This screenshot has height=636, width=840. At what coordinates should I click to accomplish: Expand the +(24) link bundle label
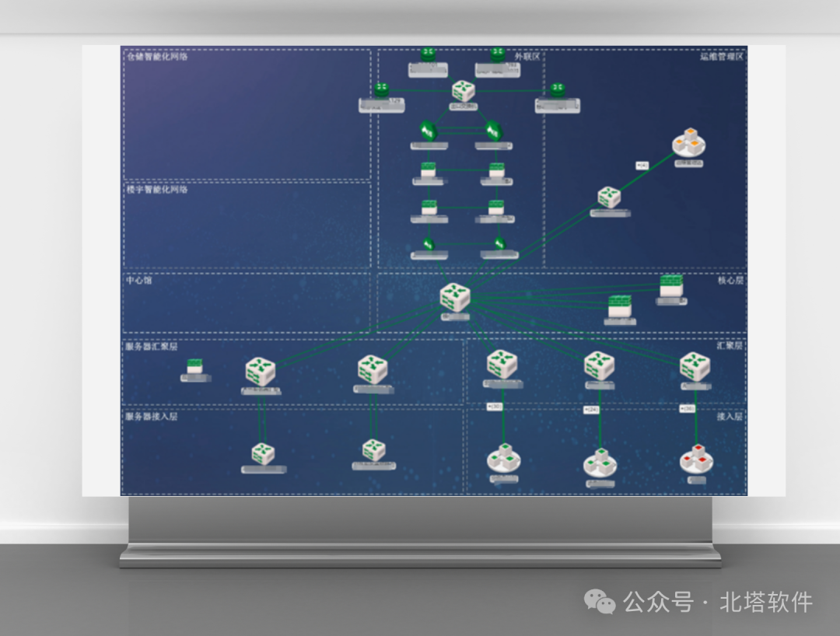click(x=591, y=410)
